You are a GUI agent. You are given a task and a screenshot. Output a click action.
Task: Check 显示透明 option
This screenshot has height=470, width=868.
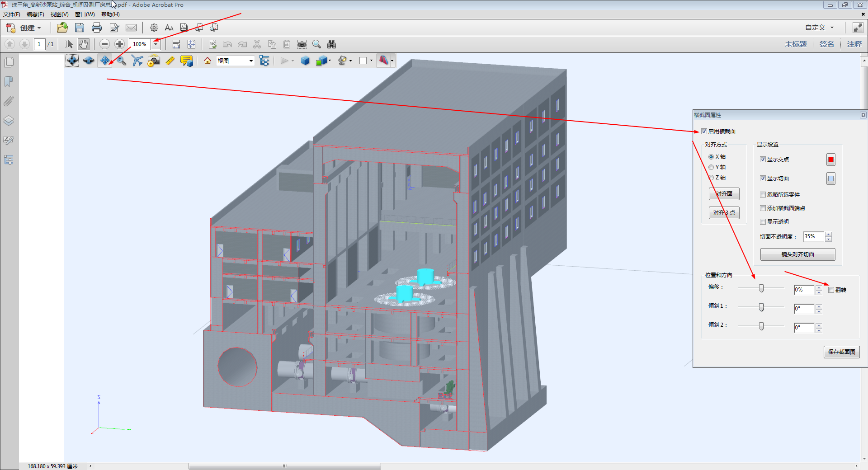pos(763,222)
